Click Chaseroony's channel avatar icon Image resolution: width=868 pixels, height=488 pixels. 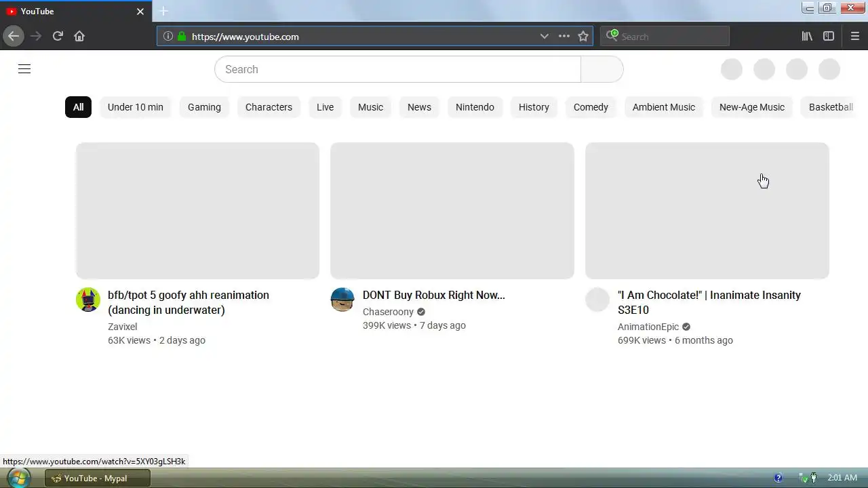click(x=342, y=300)
